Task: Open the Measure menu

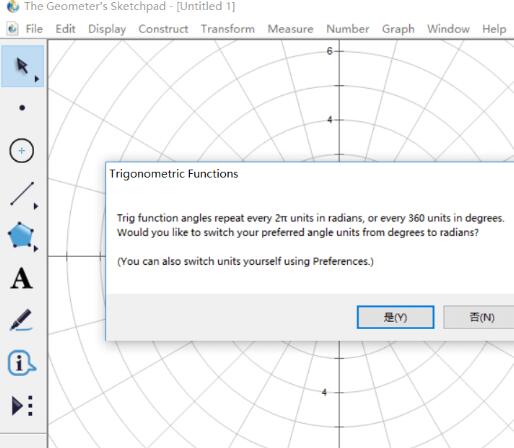Action: 290,29
